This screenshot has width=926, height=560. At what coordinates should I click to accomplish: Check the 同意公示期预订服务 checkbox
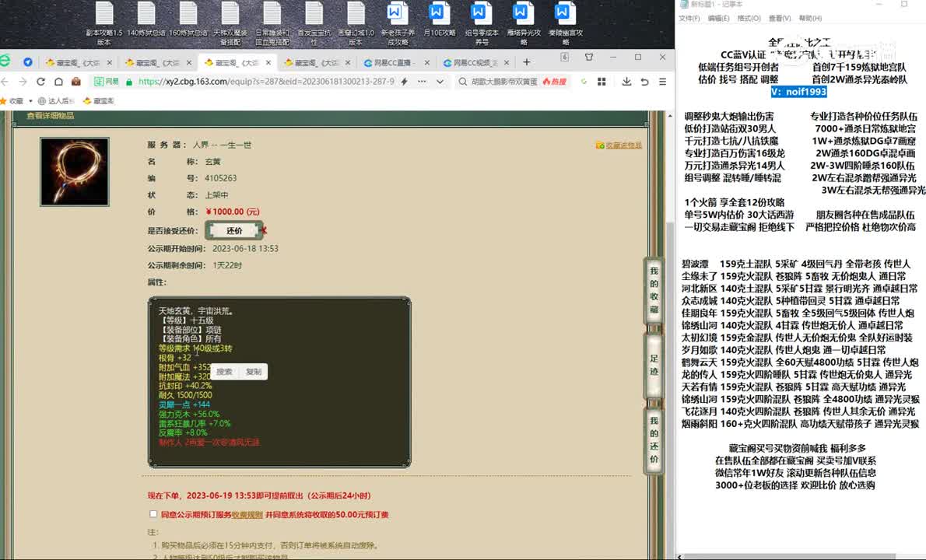tap(153, 514)
